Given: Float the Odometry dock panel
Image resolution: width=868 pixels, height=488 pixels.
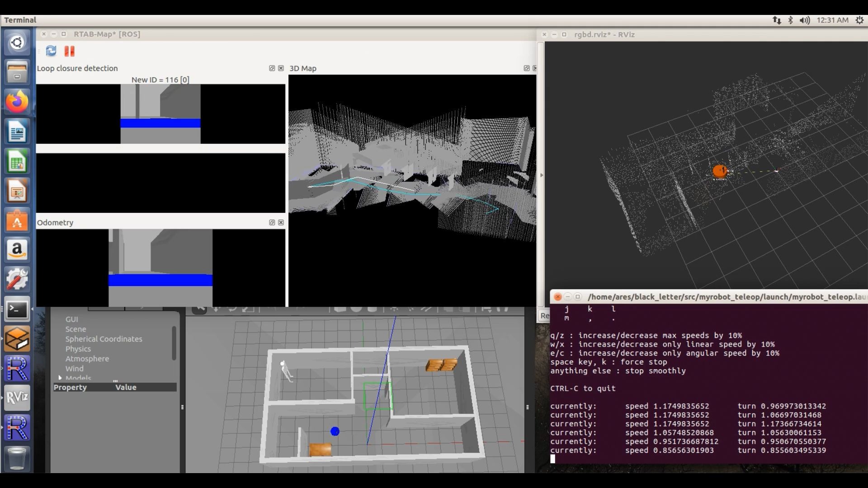Looking at the screenshot, I should [x=272, y=222].
